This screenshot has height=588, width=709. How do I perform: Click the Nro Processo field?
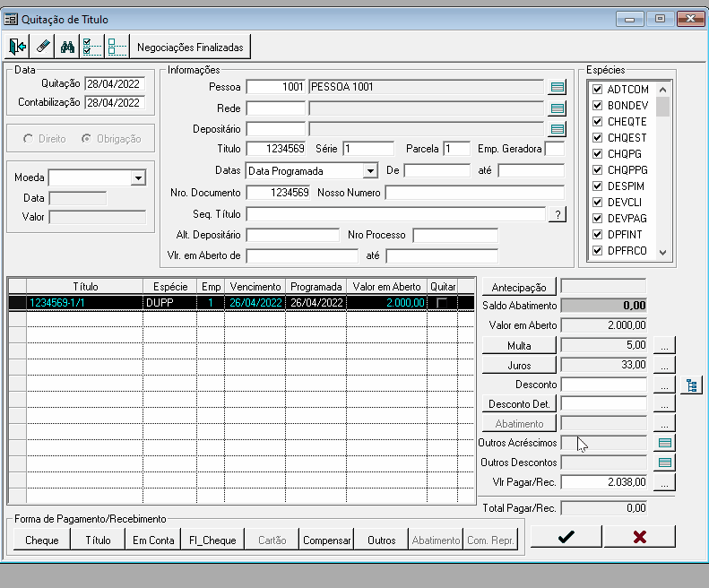pyautogui.click(x=455, y=235)
